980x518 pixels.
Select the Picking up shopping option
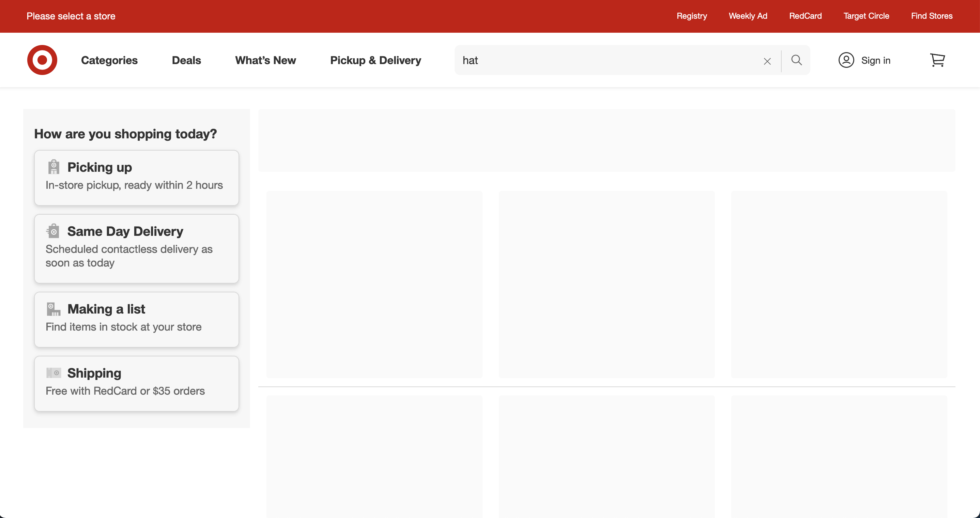(136, 177)
